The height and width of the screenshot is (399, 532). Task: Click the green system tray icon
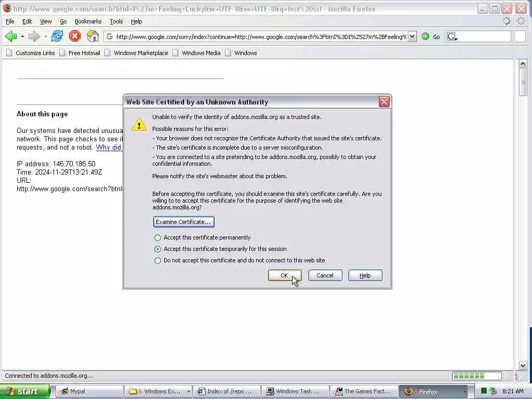[x=484, y=391]
